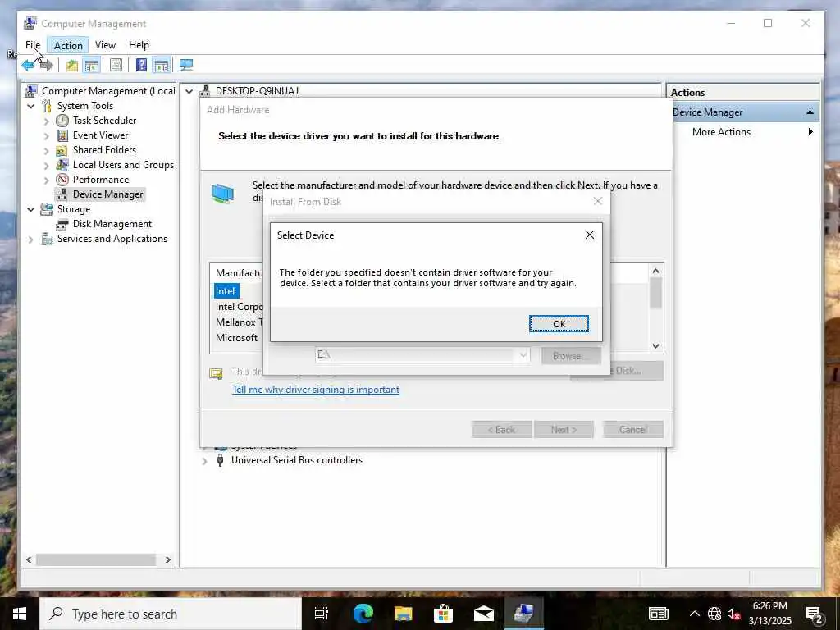Close the Select Device dialog
Image resolution: width=840 pixels, height=630 pixels.
589,235
